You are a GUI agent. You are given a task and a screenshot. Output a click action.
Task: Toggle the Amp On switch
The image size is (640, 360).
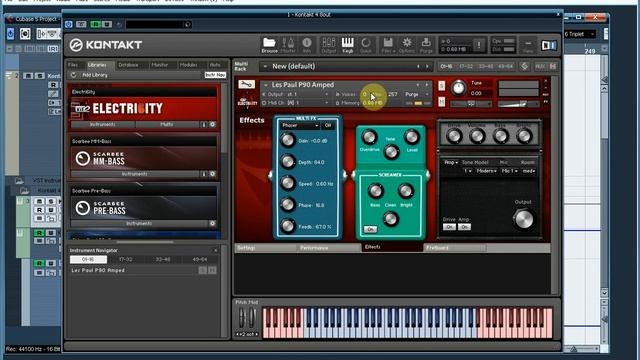(x=464, y=227)
